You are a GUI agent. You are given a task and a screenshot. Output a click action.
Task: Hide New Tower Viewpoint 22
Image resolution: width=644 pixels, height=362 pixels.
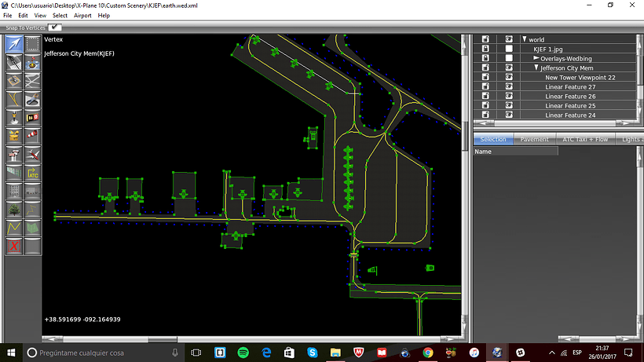click(509, 77)
